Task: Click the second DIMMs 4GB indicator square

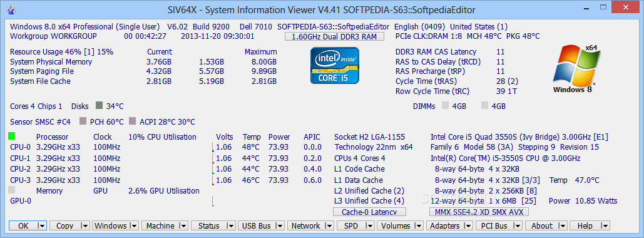Action: click(484, 106)
